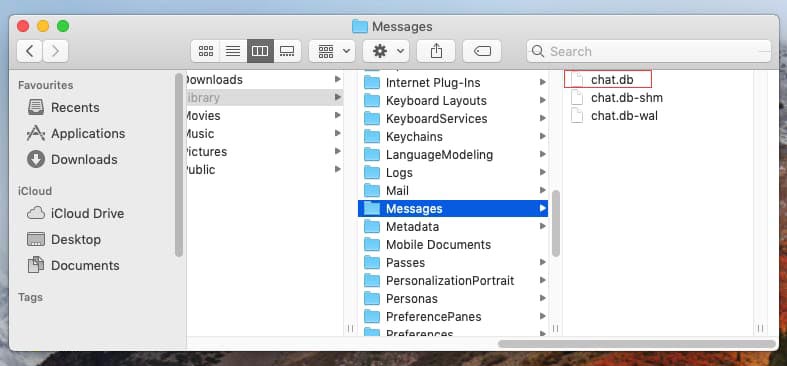Switch to list view

coord(233,51)
